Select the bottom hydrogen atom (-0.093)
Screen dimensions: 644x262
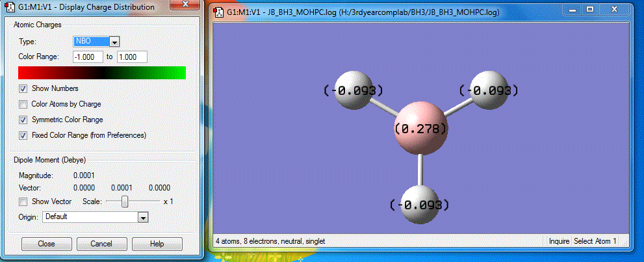coord(419,205)
